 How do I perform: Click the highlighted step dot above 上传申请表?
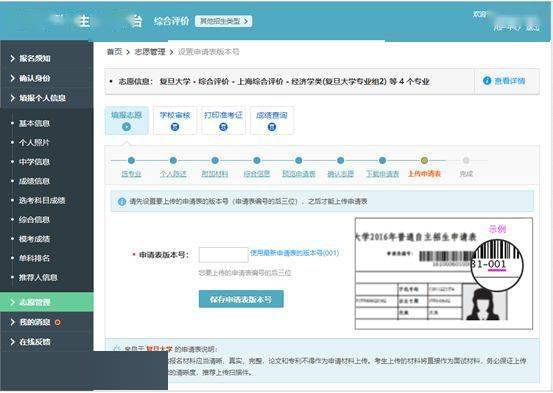[x=424, y=161]
